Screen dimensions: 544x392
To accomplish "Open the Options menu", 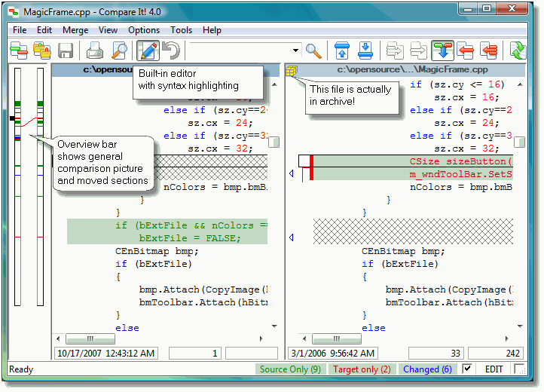I will coord(144,30).
